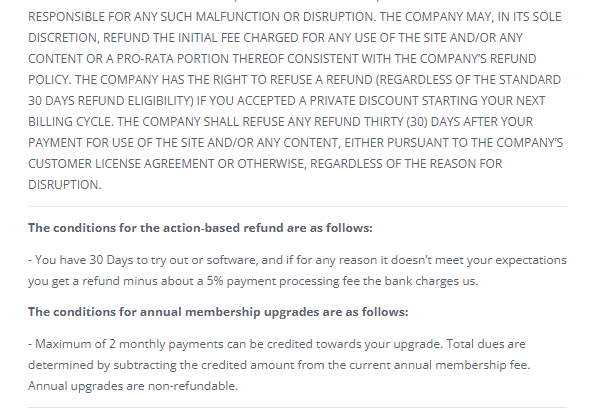Screen dimensions: 600x410
Task: Click the 'REFUND THE INITIAL FEE CHARGED' text
Action: [201, 38]
